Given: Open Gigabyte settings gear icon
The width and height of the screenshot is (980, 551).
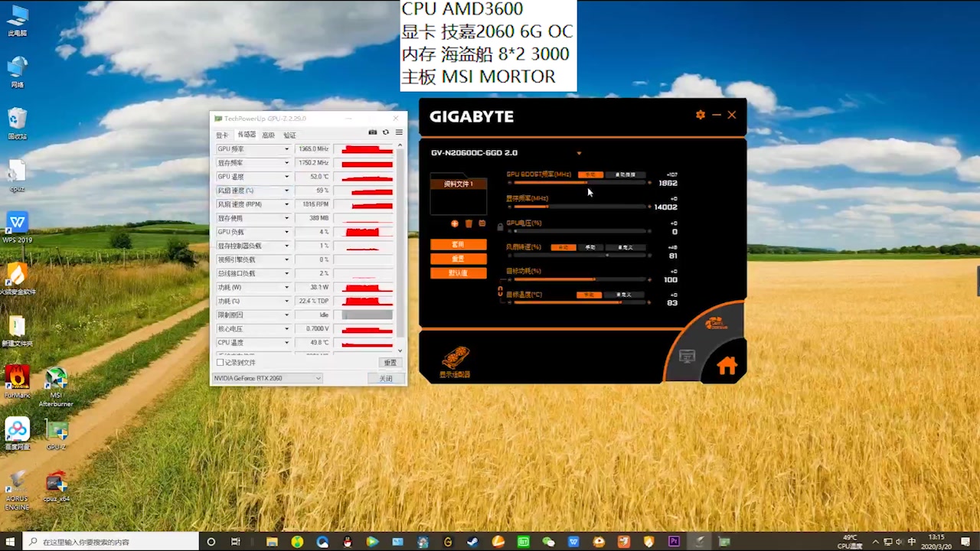Looking at the screenshot, I should [x=700, y=115].
